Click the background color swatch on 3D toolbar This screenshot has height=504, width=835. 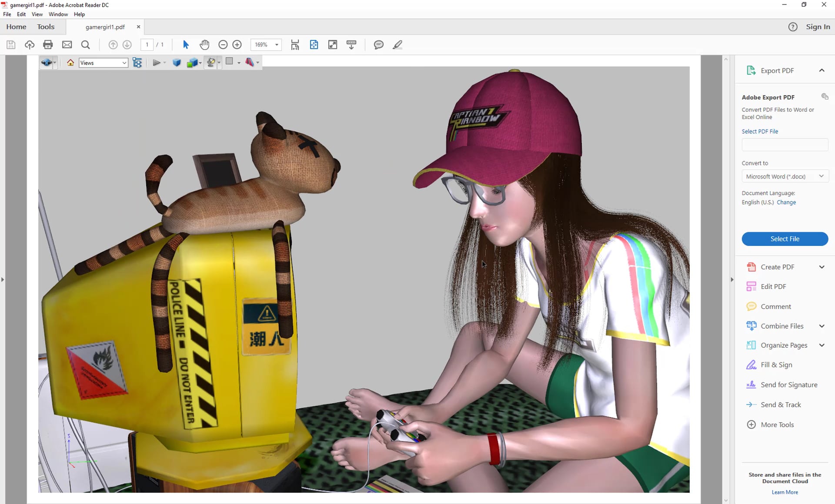click(230, 62)
